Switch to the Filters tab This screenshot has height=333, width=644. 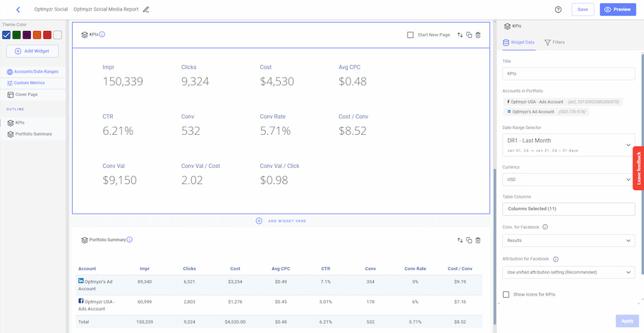tap(554, 42)
